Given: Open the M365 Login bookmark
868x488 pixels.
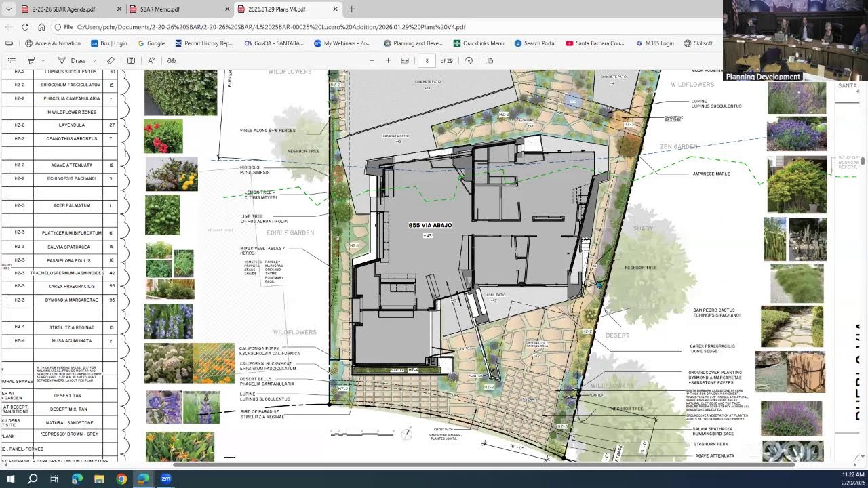Looking at the screenshot, I should (x=654, y=43).
